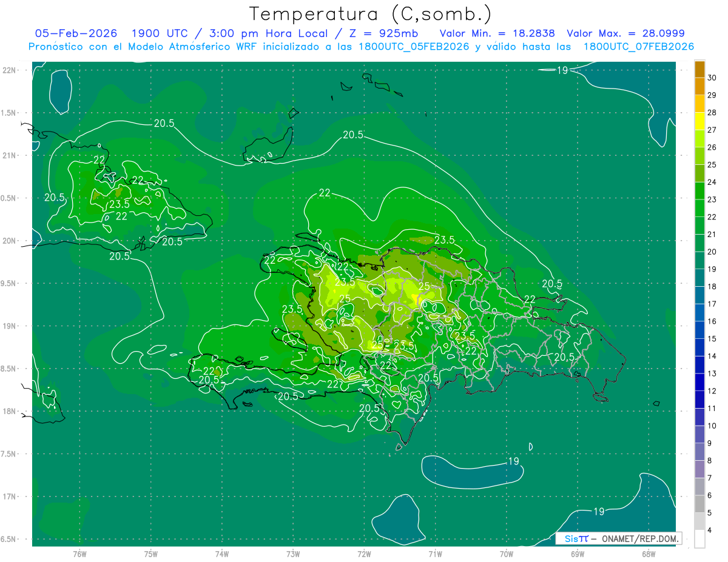Open the SisTT ONAMET/REP.DOM. credit label
Screen dimensions: 728x562
619,538
